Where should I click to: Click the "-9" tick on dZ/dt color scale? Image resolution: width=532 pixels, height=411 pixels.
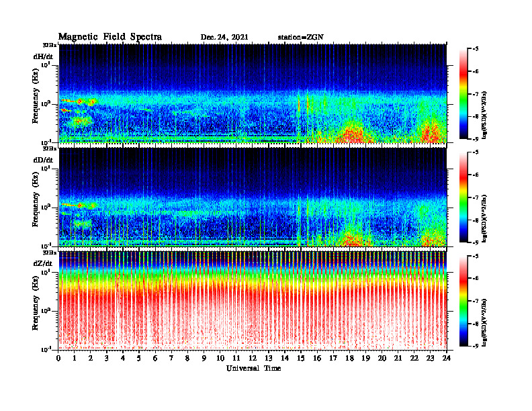(476, 346)
